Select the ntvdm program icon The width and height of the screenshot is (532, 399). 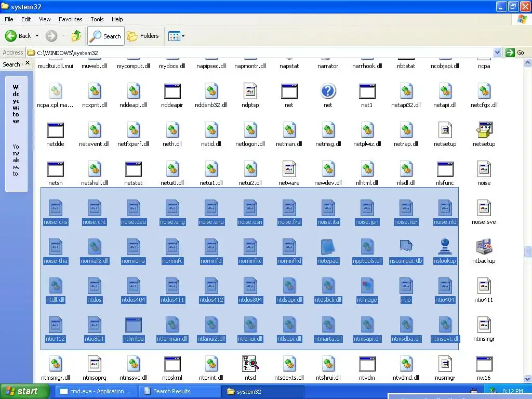tap(367, 364)
